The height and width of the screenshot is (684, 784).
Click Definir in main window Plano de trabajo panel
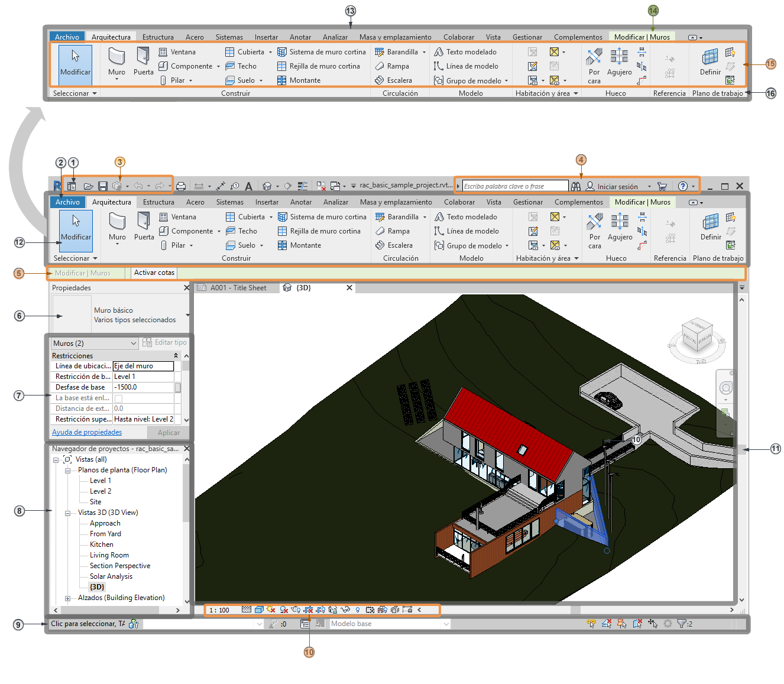tap(711, 227)
